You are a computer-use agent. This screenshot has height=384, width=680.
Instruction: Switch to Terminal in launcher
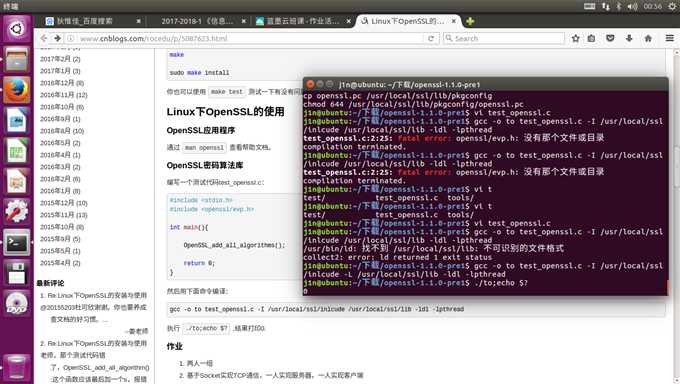coord(16,242)
